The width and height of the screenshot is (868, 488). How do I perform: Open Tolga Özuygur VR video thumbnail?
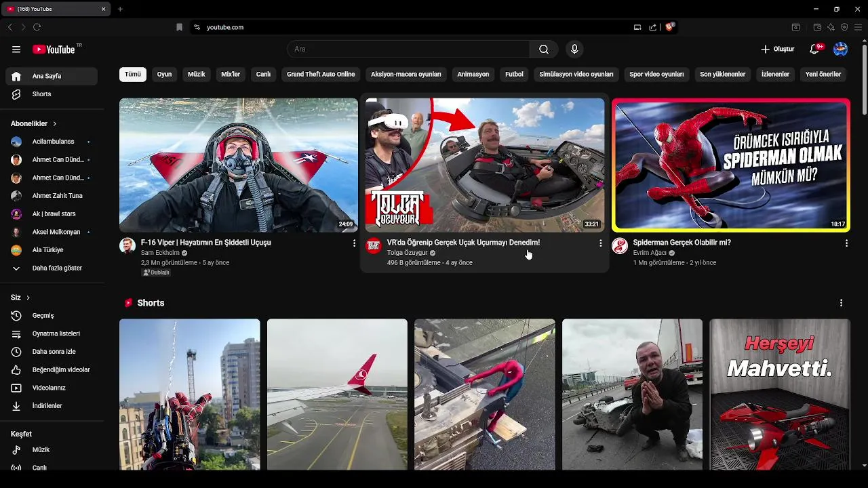click(x=485, y=165)
